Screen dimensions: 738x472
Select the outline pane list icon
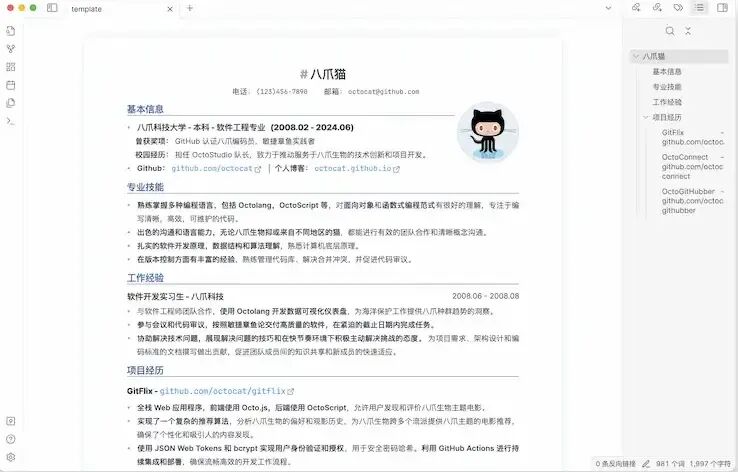click(700, 8)
